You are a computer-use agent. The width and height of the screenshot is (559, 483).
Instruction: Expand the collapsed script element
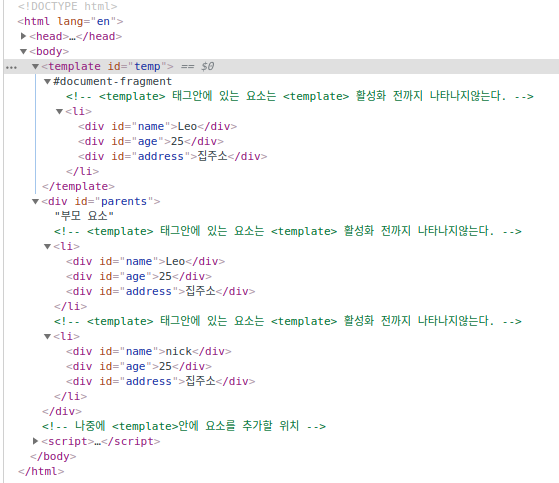pyautogui.click(x=35, y=441)
